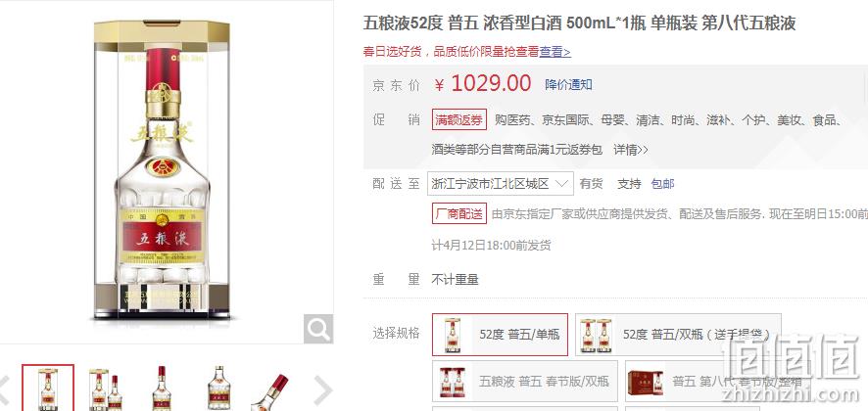The width and height of the screenshot is (868, 411).
Task: Choose 普五 第八代 春节版/整箱 option
Action: click(x=720, y=381)
